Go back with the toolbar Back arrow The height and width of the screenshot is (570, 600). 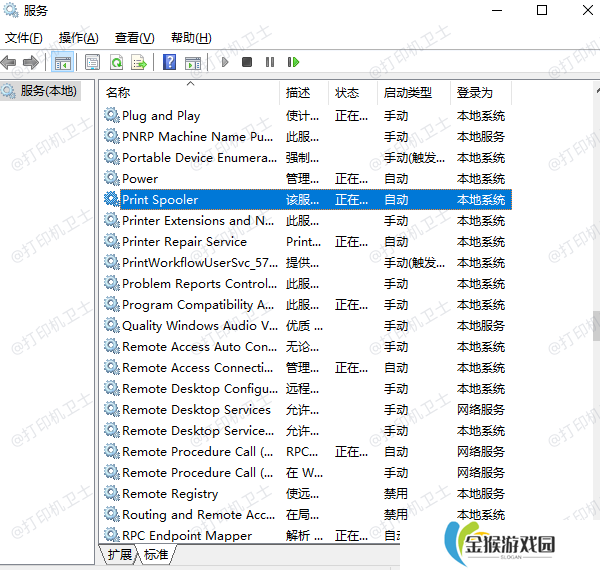(8, 62)
